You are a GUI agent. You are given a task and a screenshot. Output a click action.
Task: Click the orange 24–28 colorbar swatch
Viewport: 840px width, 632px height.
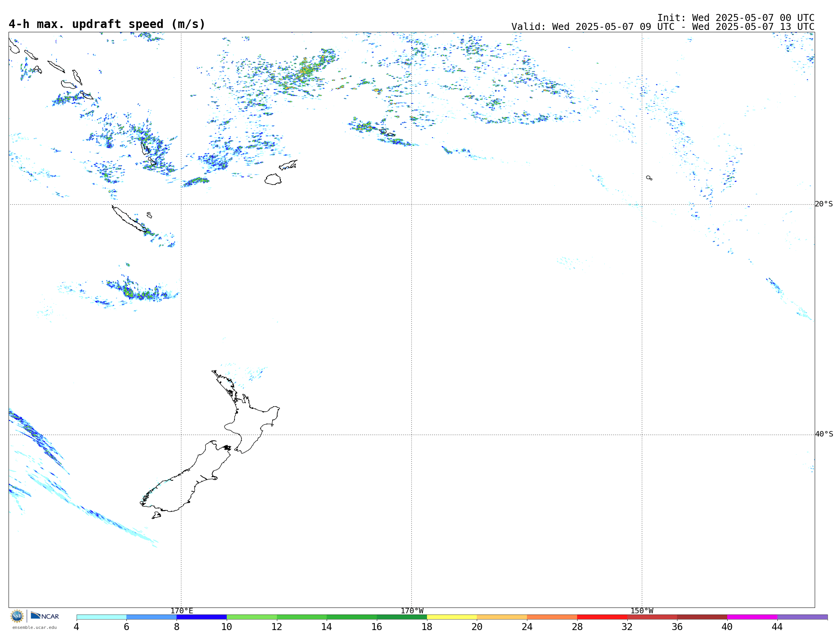[x=552, y=617]
